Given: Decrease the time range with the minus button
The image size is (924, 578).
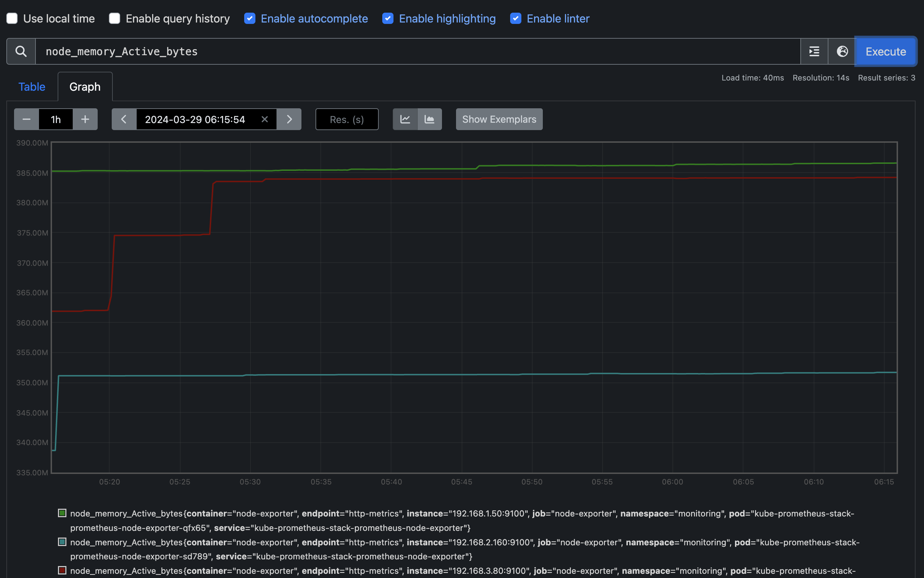Looking at the screenshot, I should click(26, 119).
